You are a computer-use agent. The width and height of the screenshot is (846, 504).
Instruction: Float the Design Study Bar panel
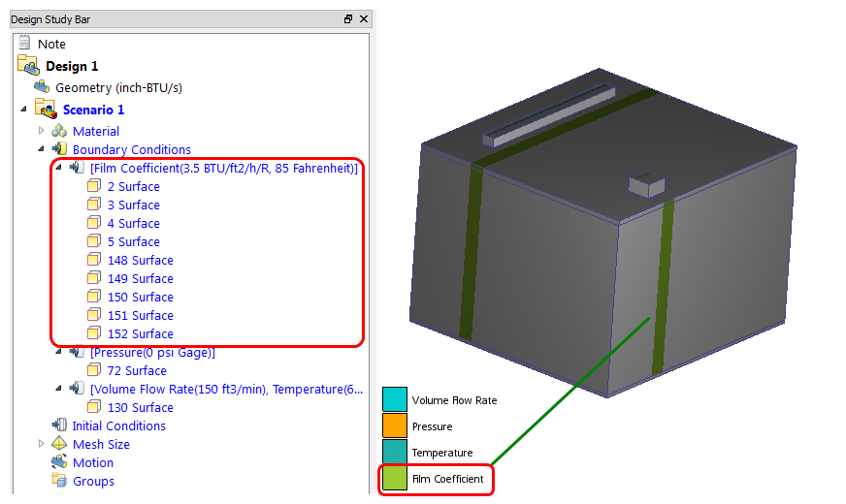tap(348, 18)
